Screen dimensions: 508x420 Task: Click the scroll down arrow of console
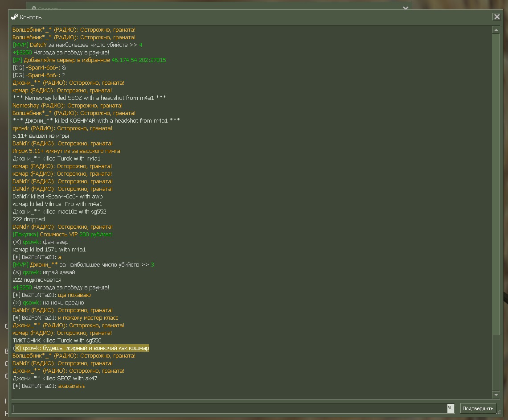pyautogui.click(x=496, y=395)
